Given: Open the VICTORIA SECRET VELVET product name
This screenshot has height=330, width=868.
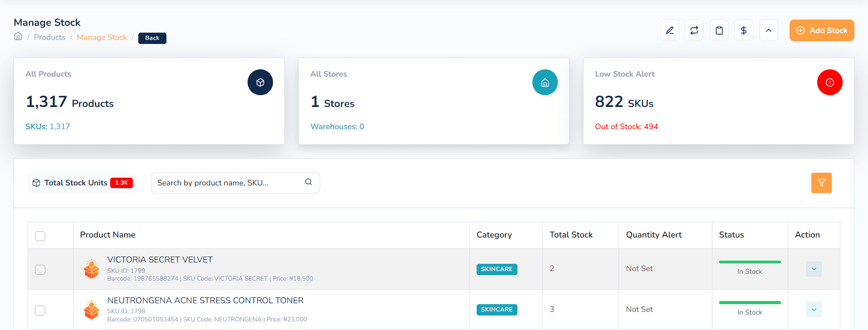Looking at the screenshot, I should pyautogui.click(x=160, y=260).
